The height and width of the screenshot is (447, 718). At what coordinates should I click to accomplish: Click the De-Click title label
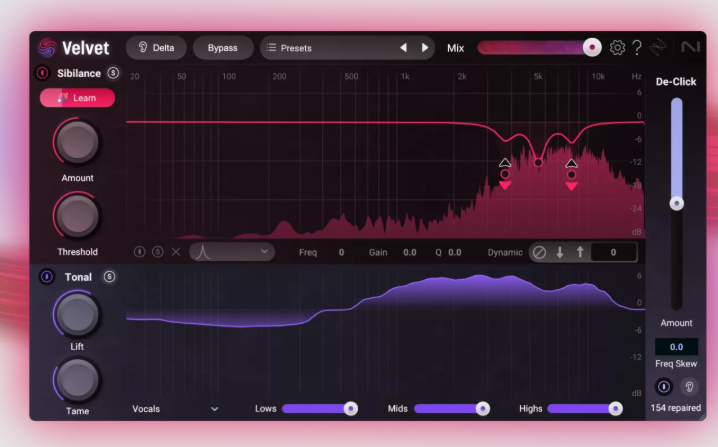coord(676,82)
